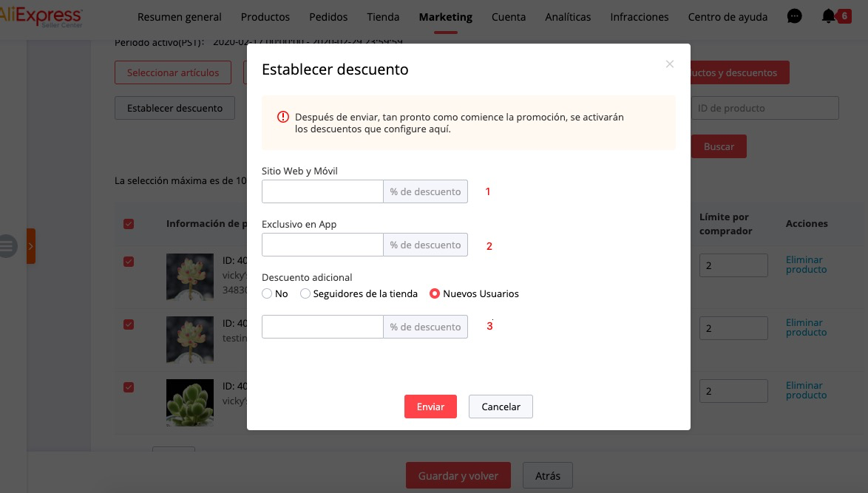Open the Productos menu
The width and height of the screenshot is (868, 493).
(265, 17)
